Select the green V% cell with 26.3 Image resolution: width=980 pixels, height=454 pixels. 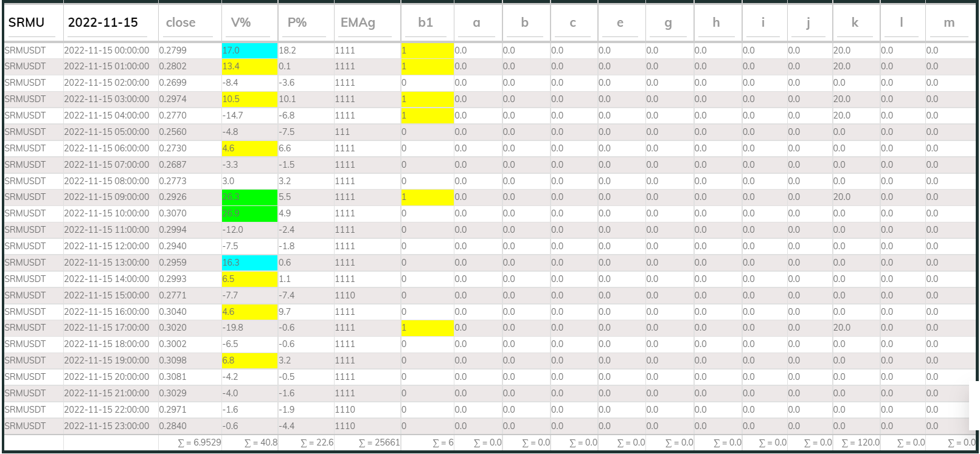point(249,197)
